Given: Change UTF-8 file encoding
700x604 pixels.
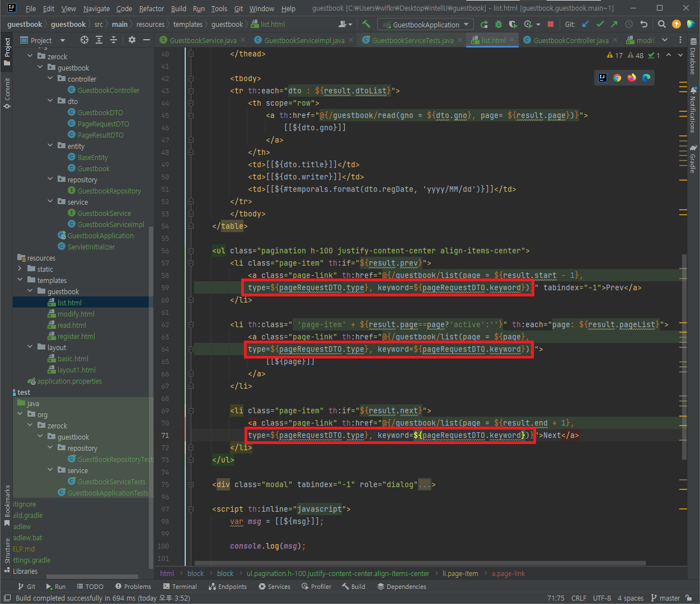Looking at the screenshot, I should pos(602,598).
